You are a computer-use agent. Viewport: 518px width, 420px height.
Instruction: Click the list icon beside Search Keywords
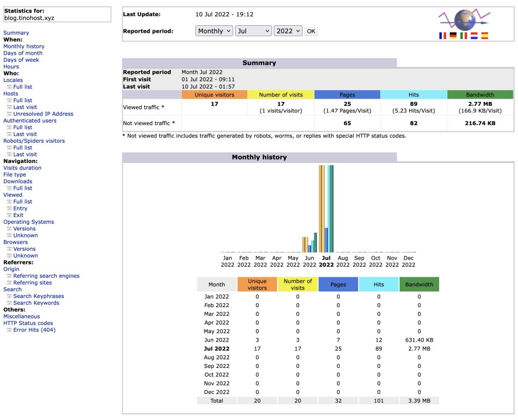coord(9,303)
